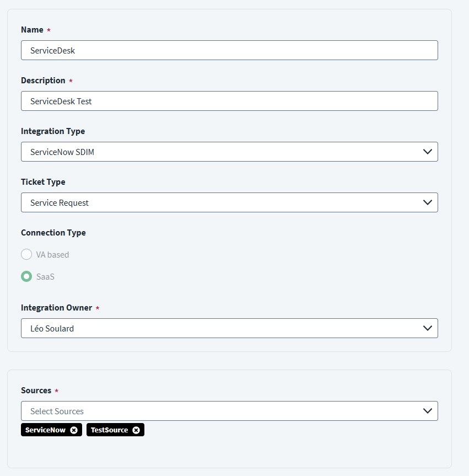Select the VA based radio button

[x=26, y=254]
